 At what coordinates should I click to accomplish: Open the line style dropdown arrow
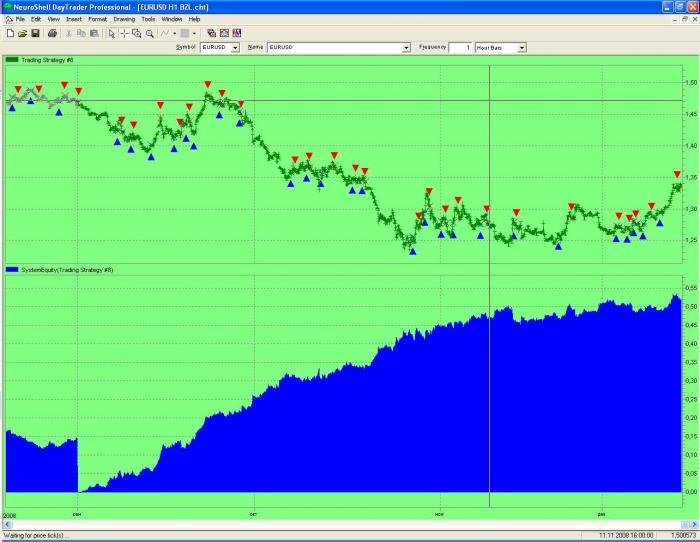click(174, 33)
